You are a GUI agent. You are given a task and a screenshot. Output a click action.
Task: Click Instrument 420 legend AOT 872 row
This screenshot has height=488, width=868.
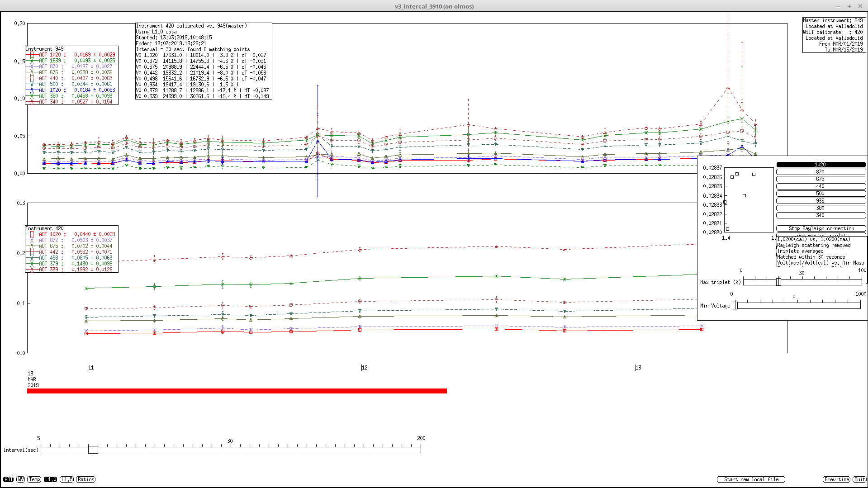click(71, 240)
